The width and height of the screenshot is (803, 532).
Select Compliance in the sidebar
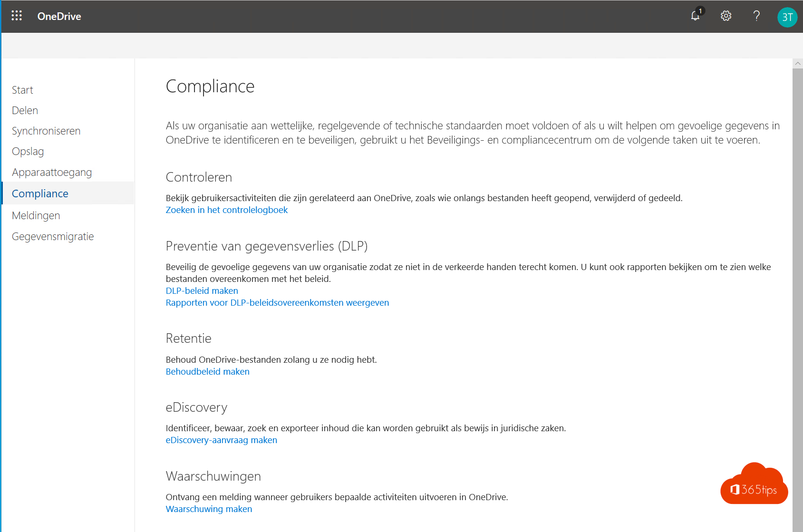click(x=68, y=193)
